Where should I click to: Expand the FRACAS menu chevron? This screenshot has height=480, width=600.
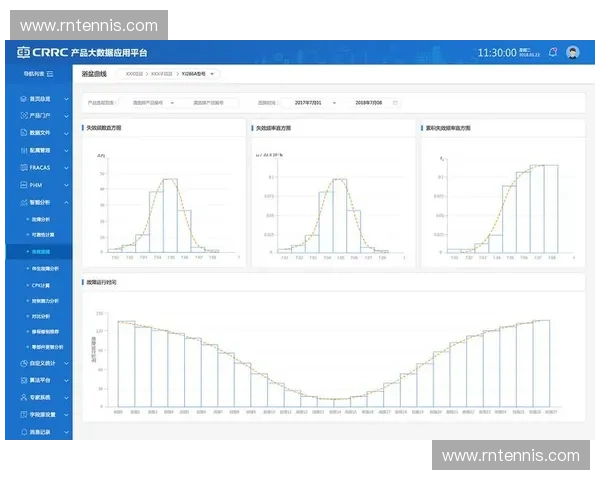pyautogui.click(x=66, y=167)
